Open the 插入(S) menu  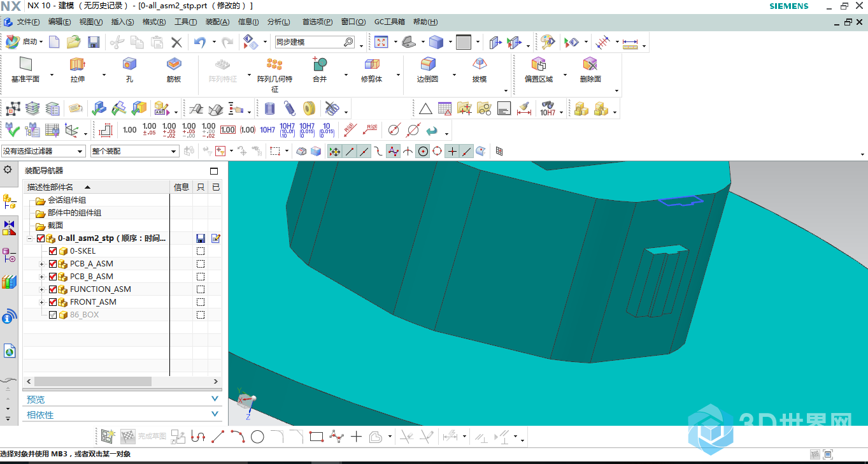coord(122,22)
